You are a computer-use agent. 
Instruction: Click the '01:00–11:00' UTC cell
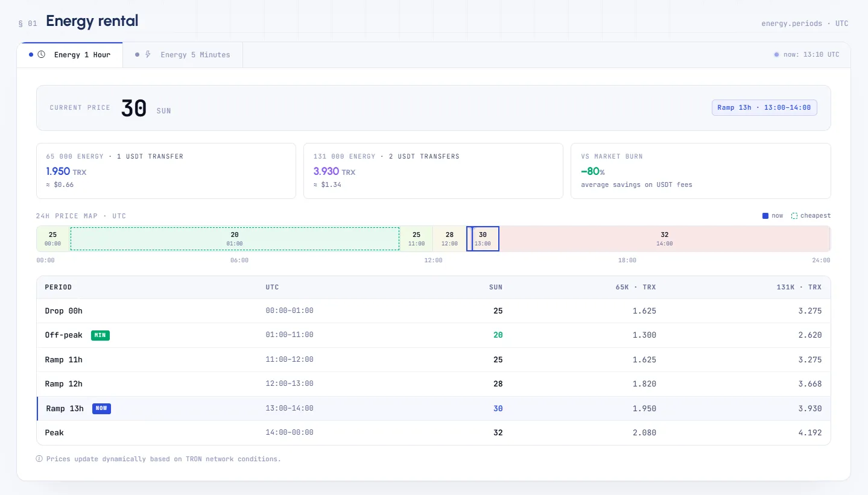[290, 335]
